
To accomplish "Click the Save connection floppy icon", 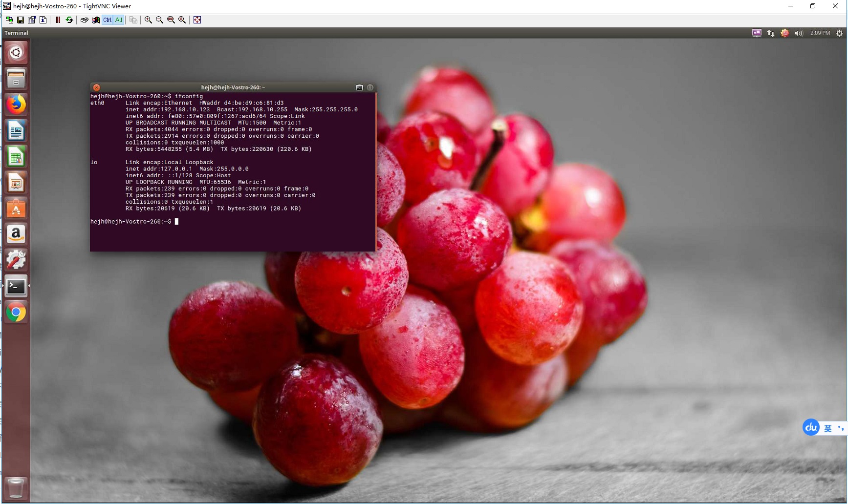I will click(21, 20).
